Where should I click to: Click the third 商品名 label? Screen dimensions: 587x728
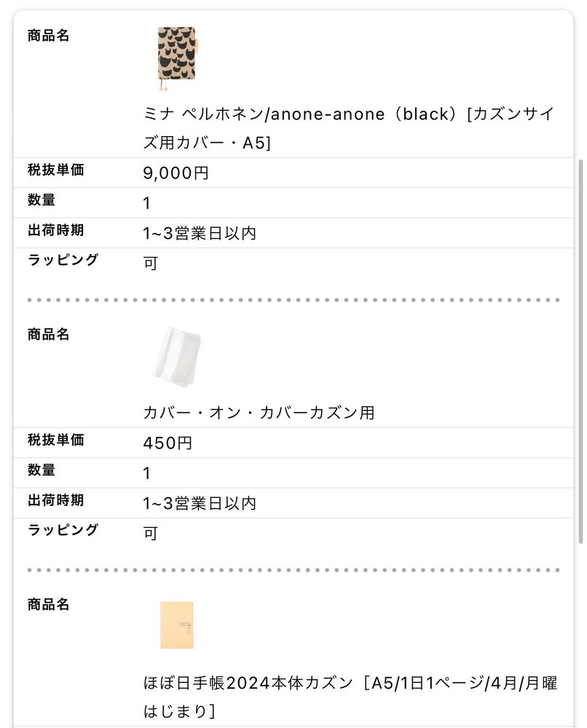click(48, 604)
